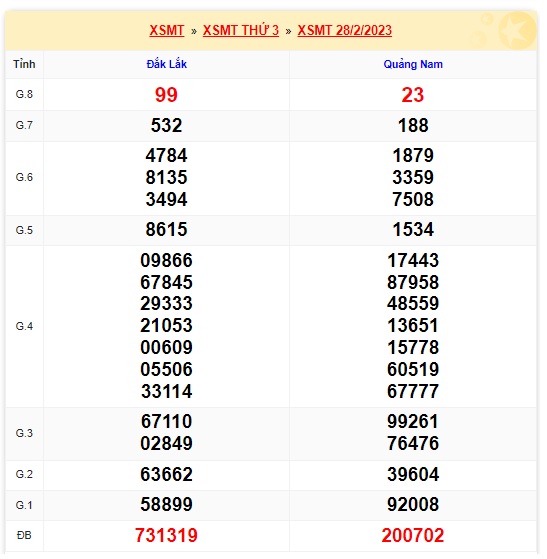Select the G.6 number 1879
The height and width of the screenshot is (559, 547).
(x=413, y=156)
